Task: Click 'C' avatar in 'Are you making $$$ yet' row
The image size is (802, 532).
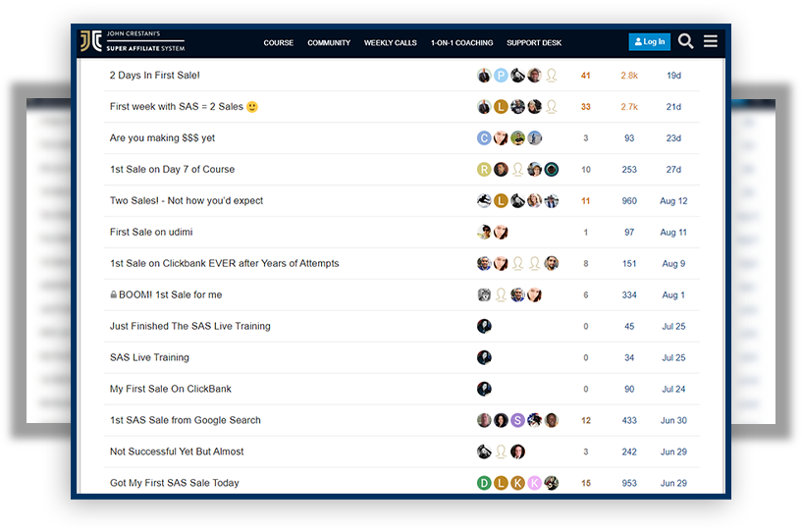Action: pos(484,138)
